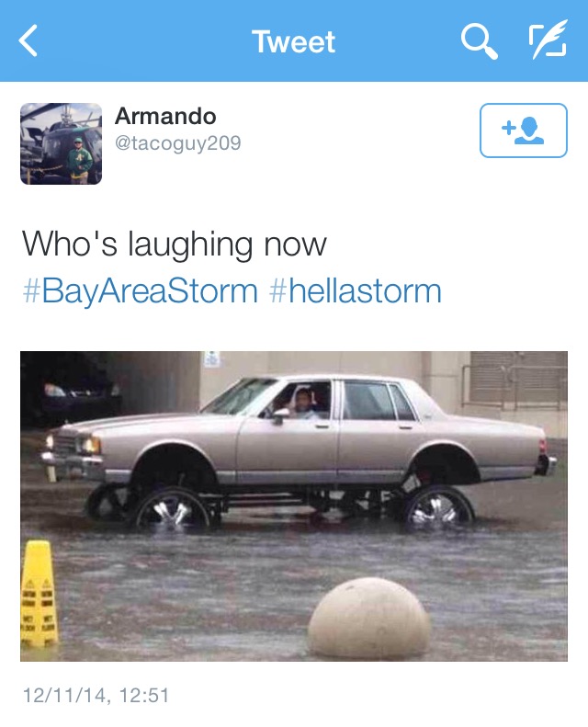Click the blue plus person silhouette icon
Screen dimensions: 588x727
tap(523, 131)
